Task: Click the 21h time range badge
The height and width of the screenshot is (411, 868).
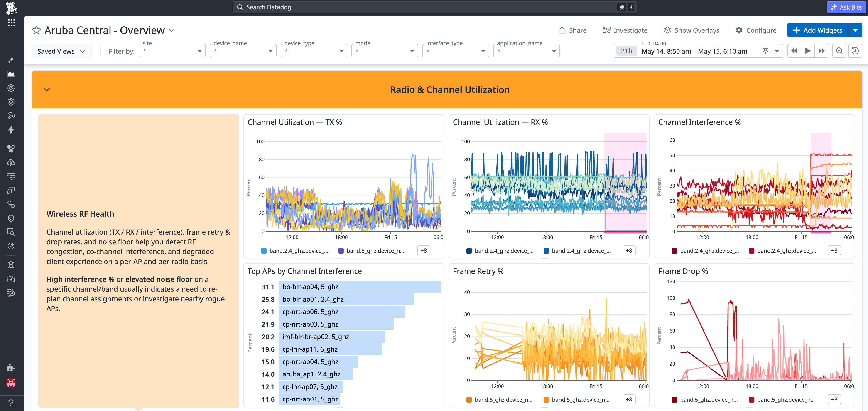Action: pos(626,51)
